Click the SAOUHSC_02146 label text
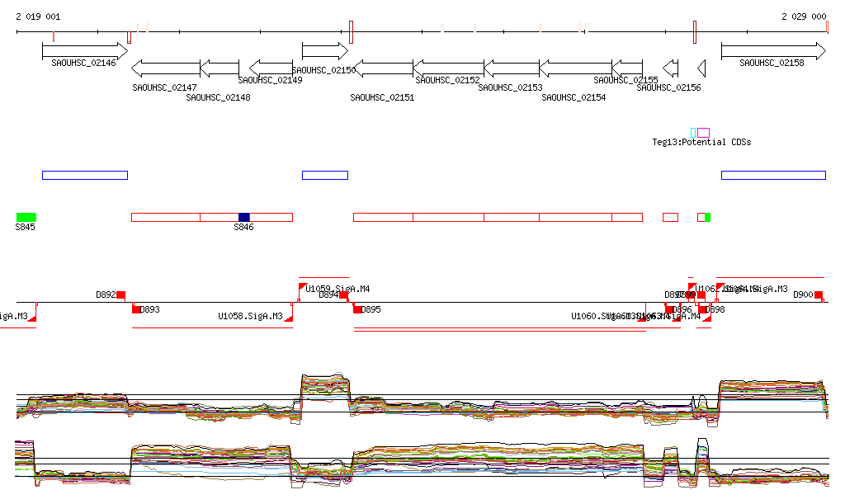Screen dimensions: 845x504 83,63
